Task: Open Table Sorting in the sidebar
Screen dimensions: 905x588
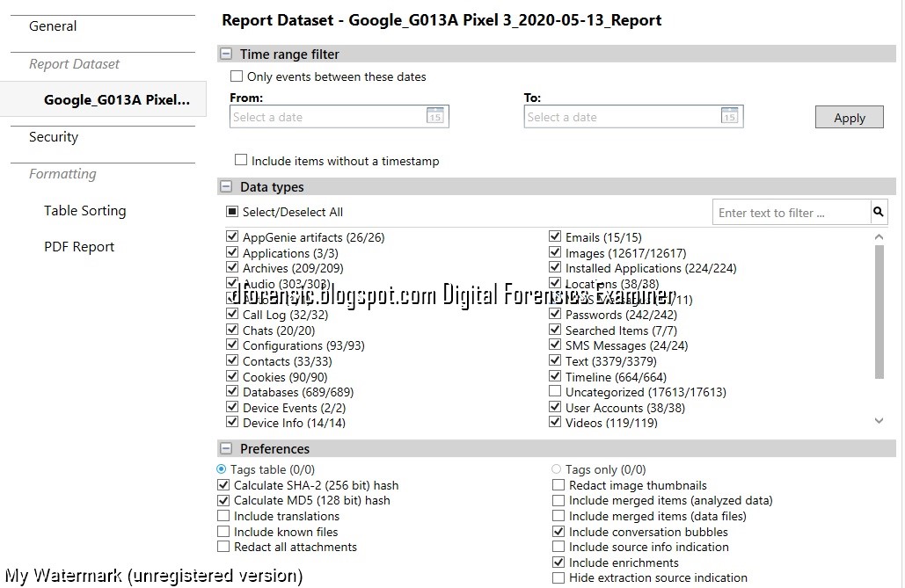Action: pos(84,210)
